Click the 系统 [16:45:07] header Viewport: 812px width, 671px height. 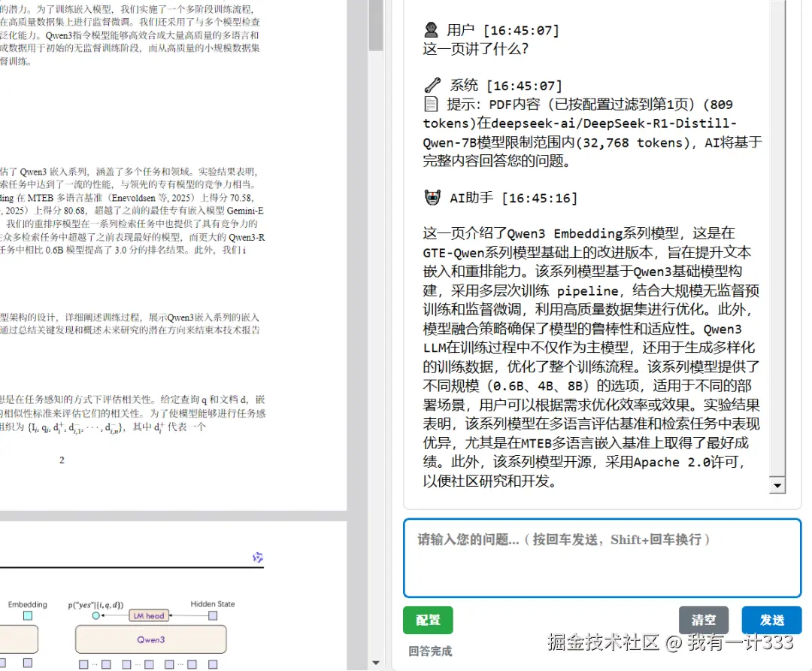505,85
